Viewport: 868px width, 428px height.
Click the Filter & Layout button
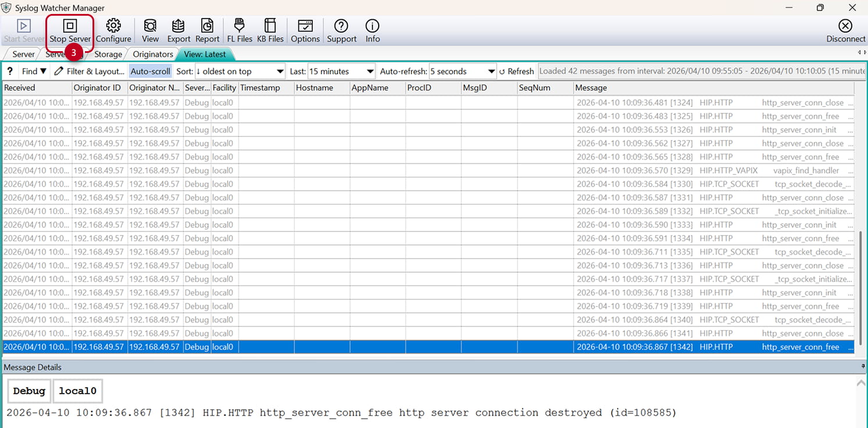[x=89, y=71]
